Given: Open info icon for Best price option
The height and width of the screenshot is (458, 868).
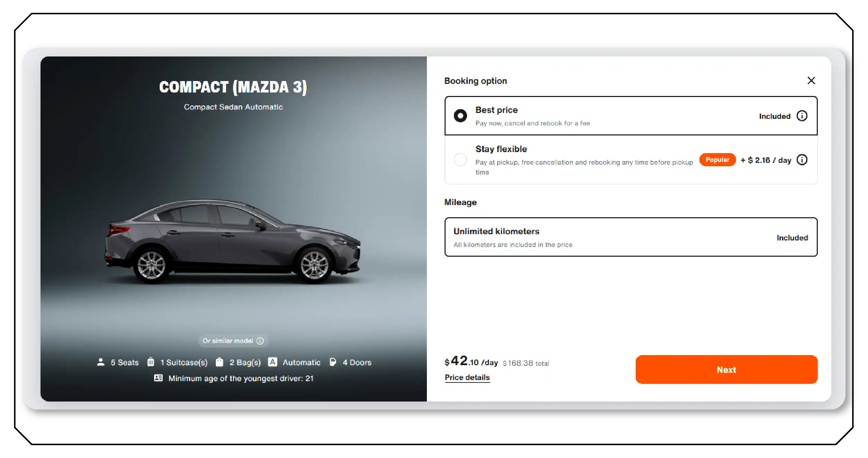Looking at the screenshot, I should pyautogui.click(x=802, y=116).
